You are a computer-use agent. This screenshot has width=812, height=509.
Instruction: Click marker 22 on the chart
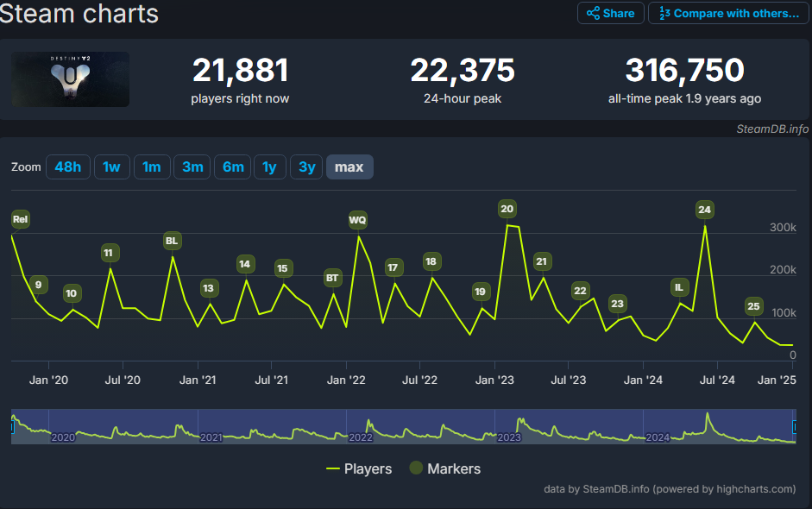(x=581, y=291)
